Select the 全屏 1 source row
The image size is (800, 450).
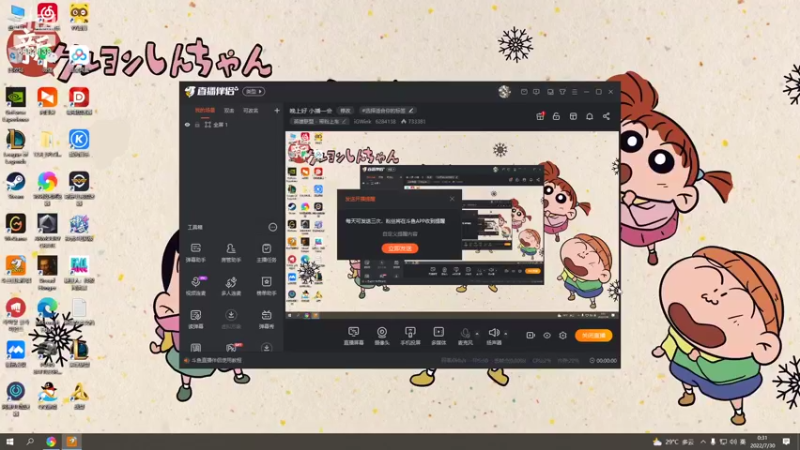(232, 124)
